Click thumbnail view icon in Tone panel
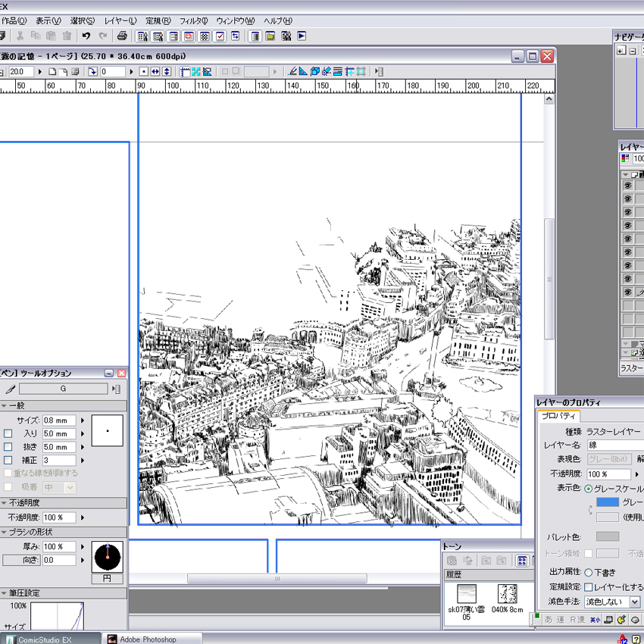The image size is (644, 644). 522,561
